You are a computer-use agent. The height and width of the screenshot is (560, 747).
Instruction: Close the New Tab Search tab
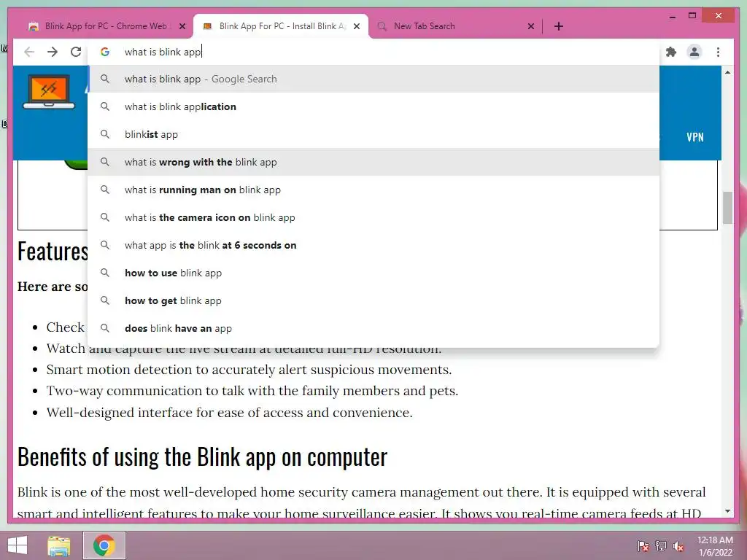[531, 26]
